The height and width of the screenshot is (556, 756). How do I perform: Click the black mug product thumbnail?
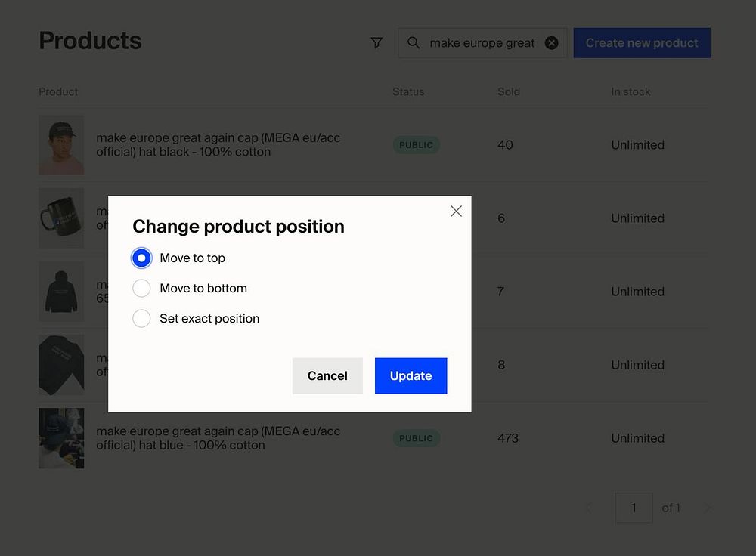tap(61, 218)
